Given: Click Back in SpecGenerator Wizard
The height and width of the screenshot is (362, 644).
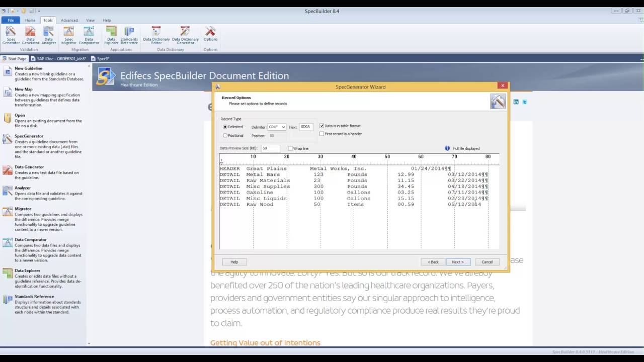Looking at the screenshot, I should pos(433,262).
